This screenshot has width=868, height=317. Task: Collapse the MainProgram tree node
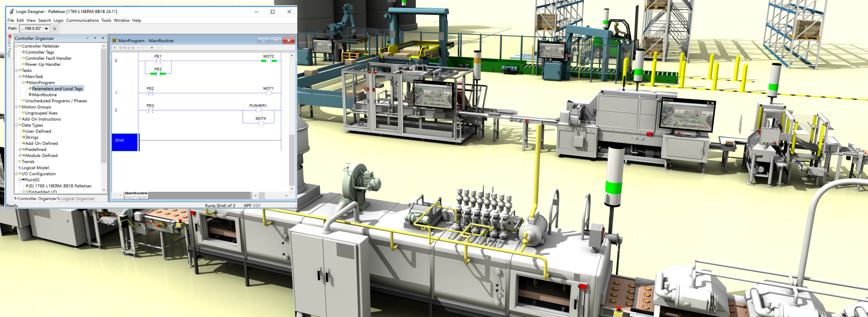tap(23, 83)
